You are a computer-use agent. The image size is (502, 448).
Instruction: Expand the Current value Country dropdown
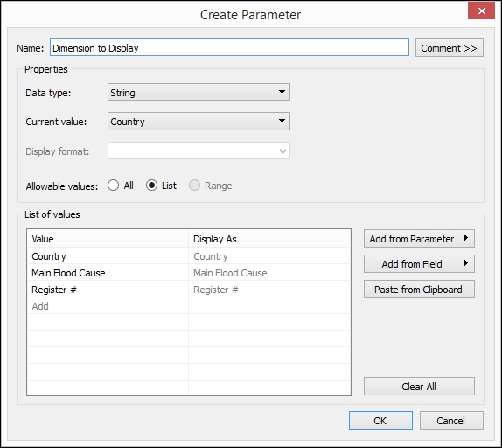tap(199, 121)
